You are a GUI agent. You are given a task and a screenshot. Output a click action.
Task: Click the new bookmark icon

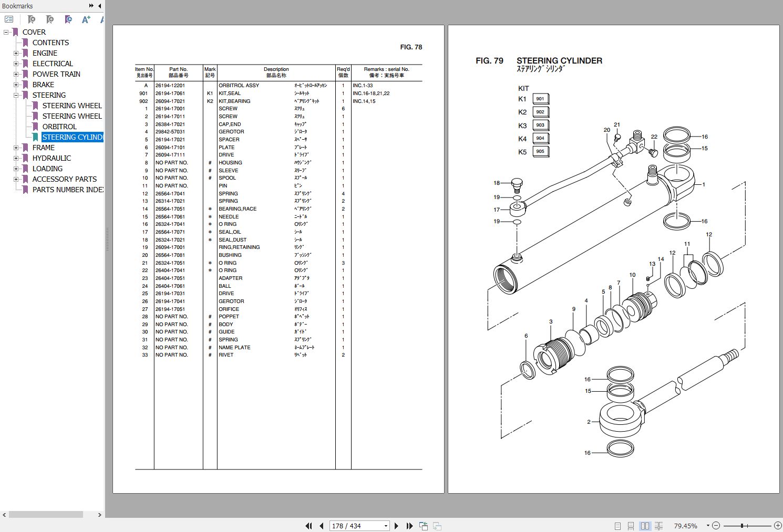[49, 19]
